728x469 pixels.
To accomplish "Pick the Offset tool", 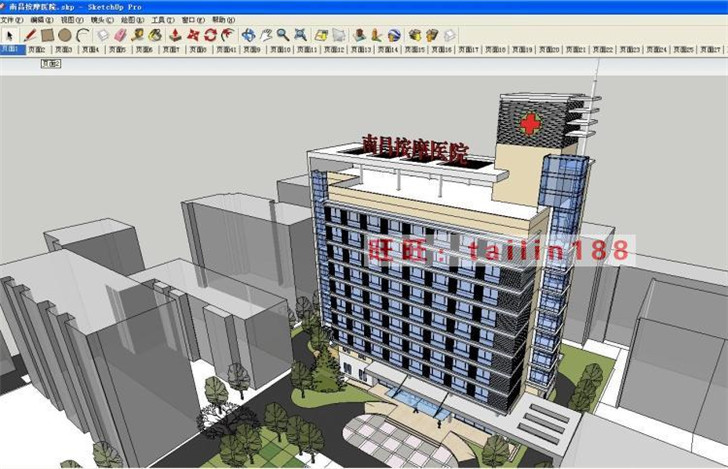I will (228, 35).
